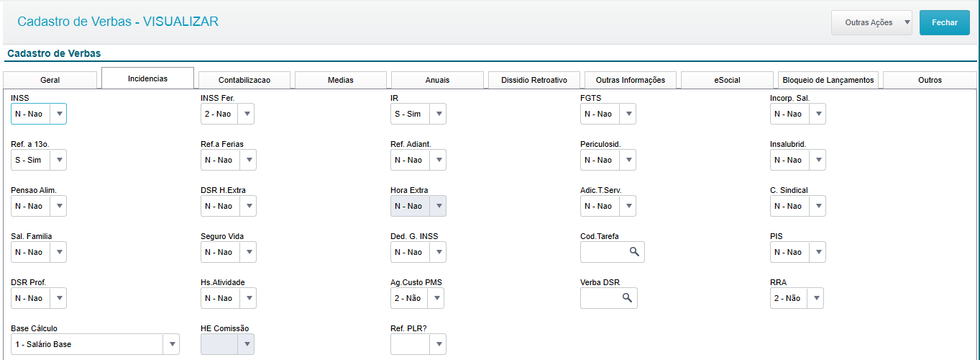Click the Cadastro de Verbas section heading
The image size is (980, 360).
[x=54, y=53]
